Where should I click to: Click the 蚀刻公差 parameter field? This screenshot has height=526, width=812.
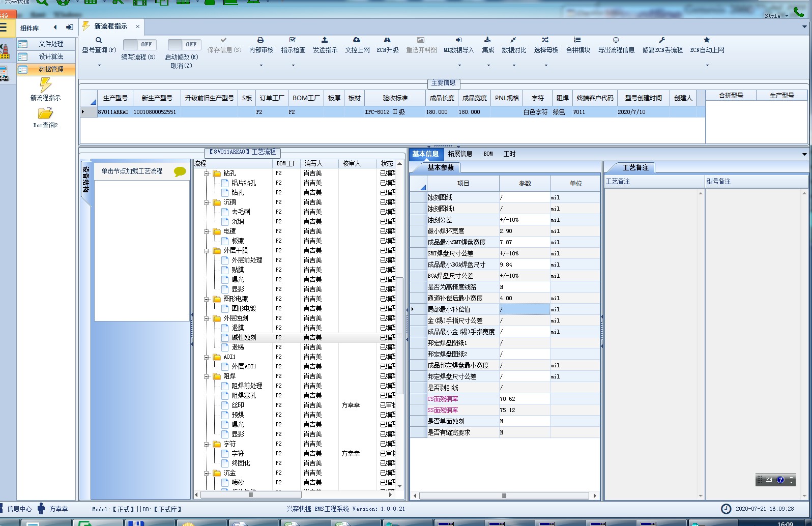[524, 220]
